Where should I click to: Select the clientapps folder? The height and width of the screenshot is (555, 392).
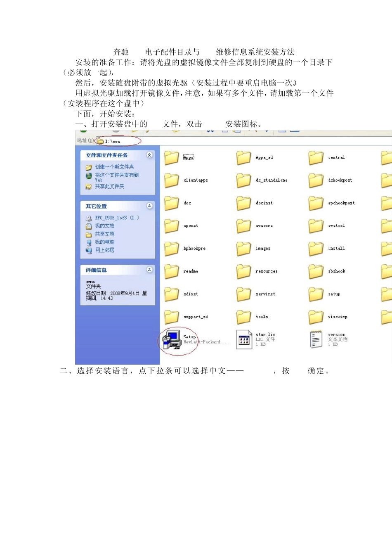pos(186,180)
